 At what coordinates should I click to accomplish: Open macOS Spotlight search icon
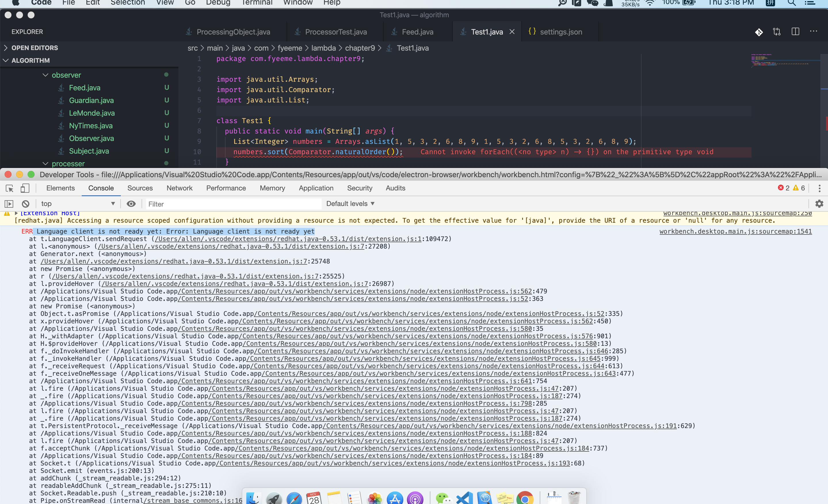pyautogui.click(x=792, y=3)
